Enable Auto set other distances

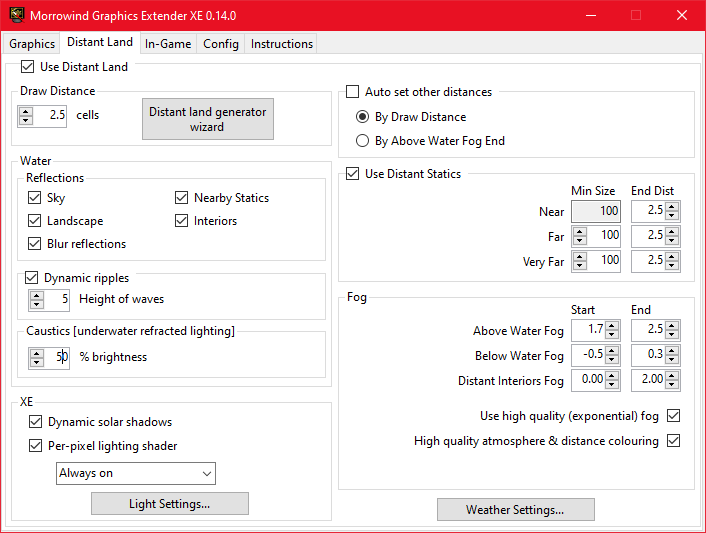click(352, 92)
